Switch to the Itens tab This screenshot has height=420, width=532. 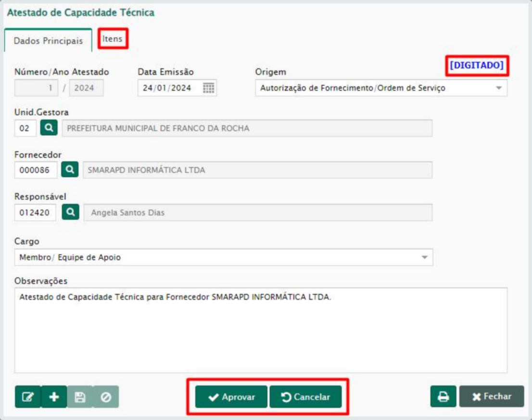tap(112, 39)
